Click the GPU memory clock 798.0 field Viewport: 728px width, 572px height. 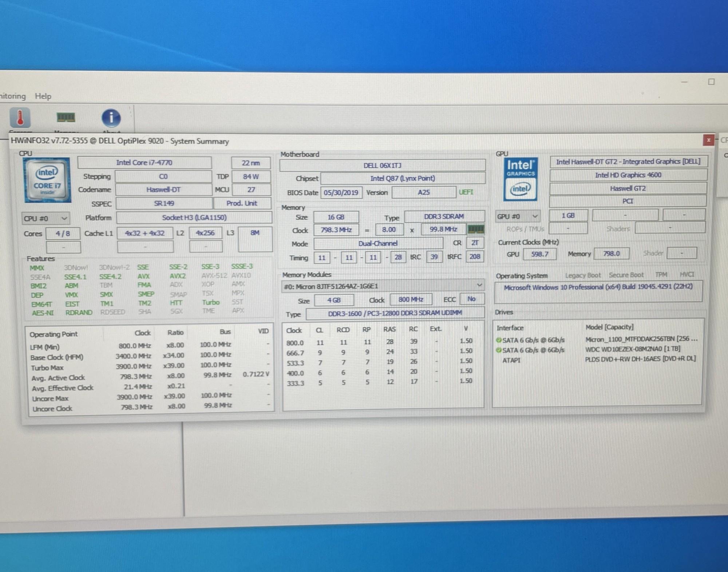point(612,253)
